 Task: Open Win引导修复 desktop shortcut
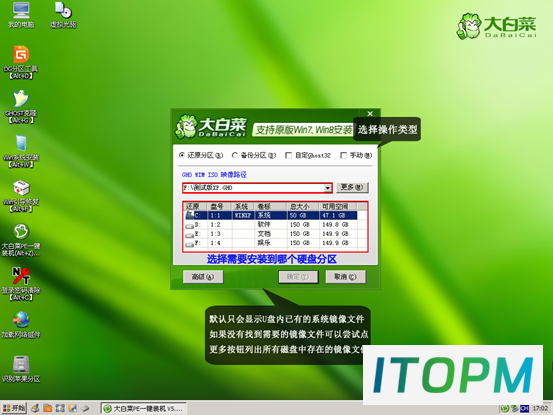click(21, 196)
